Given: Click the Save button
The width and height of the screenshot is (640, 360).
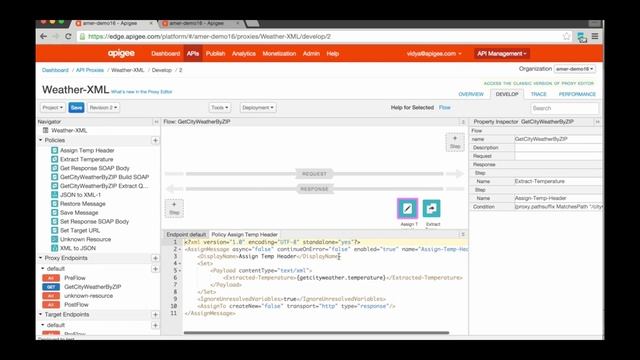Looking at the screenshot, I should coord(76,107).
